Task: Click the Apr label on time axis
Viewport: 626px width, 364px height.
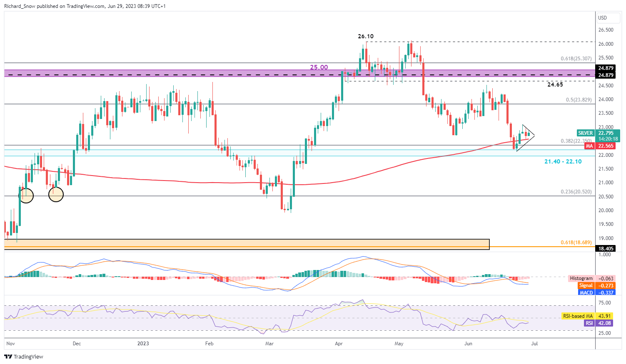Action: tap(339, 344)
